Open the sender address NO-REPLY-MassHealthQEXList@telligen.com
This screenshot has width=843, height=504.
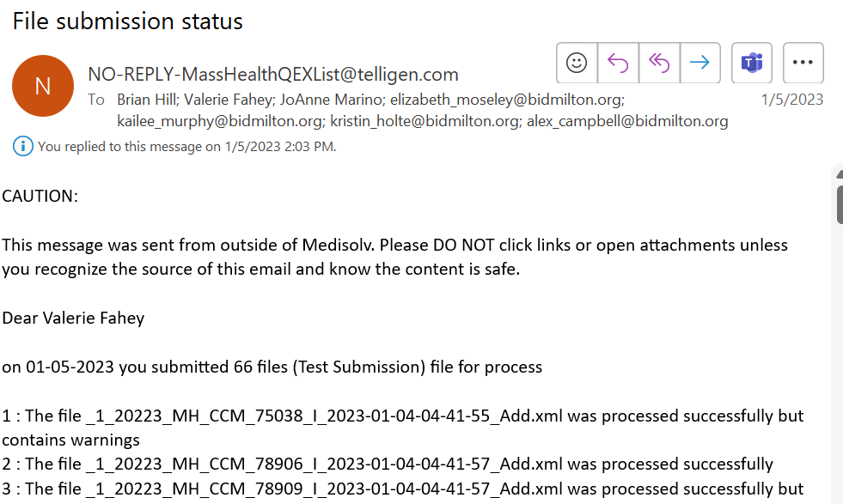273,74
